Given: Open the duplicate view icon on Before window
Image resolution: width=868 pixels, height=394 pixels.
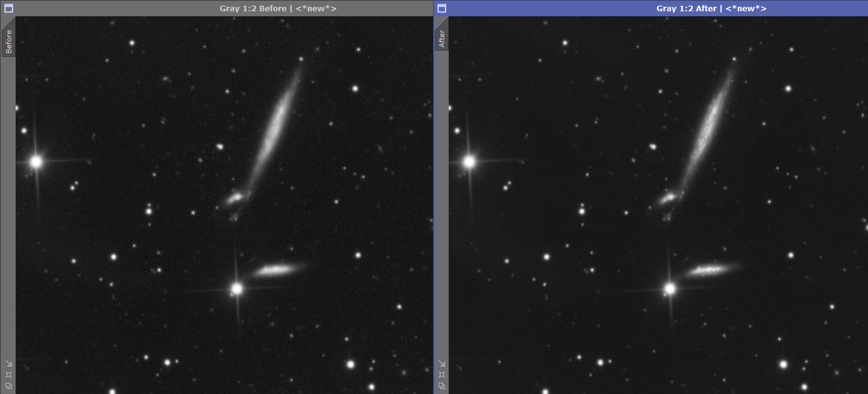Looking at the screenshot, I should [x=9, y=386].
